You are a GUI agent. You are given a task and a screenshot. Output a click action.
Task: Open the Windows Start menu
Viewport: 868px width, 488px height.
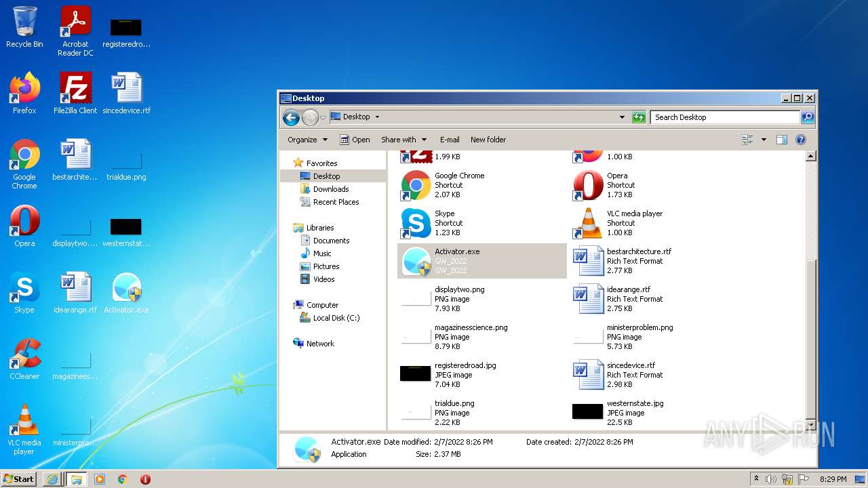[19, 479]
